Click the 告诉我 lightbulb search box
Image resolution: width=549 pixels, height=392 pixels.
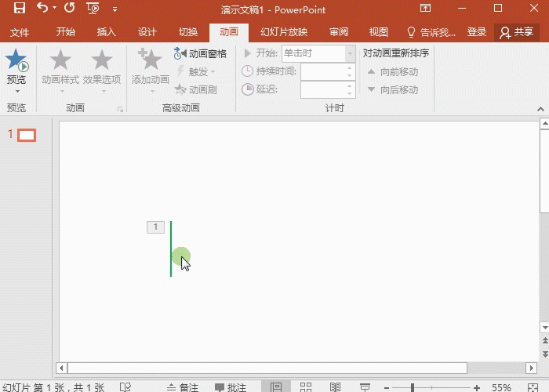coord(431,32)
